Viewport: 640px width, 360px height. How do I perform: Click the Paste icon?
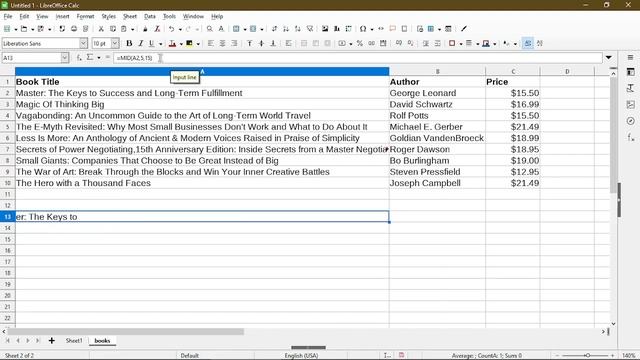(124, 29)
